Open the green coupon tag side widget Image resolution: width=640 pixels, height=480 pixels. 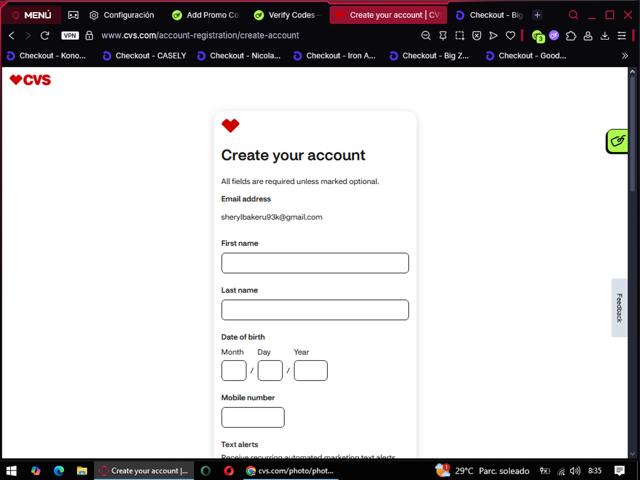point(617,141)
